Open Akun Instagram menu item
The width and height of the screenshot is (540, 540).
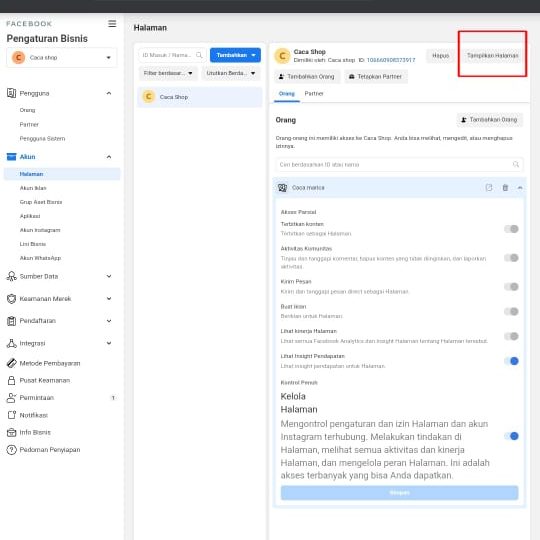pyautogui.click(x=40, y=230)
